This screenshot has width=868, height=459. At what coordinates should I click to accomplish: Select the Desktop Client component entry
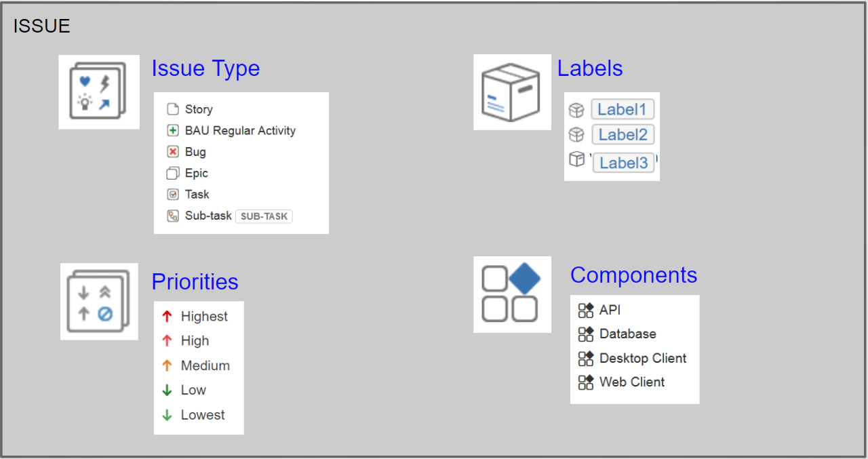(x=642, y=358)
